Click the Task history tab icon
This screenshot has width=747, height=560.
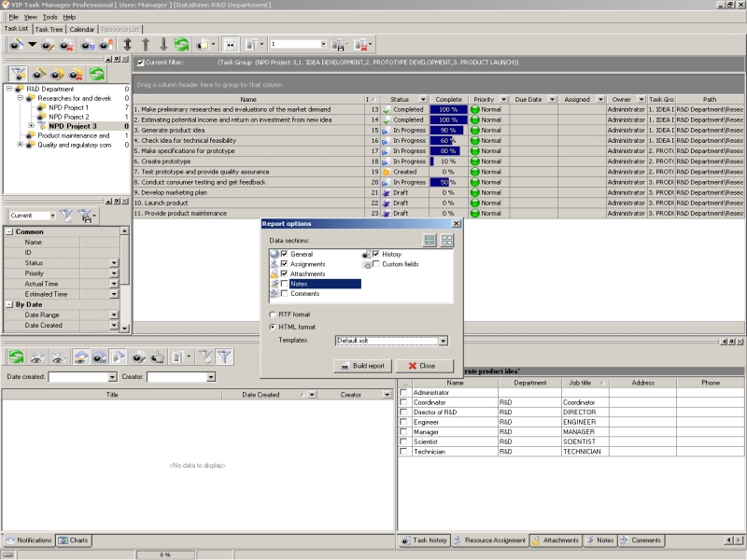tap(405, 540)
